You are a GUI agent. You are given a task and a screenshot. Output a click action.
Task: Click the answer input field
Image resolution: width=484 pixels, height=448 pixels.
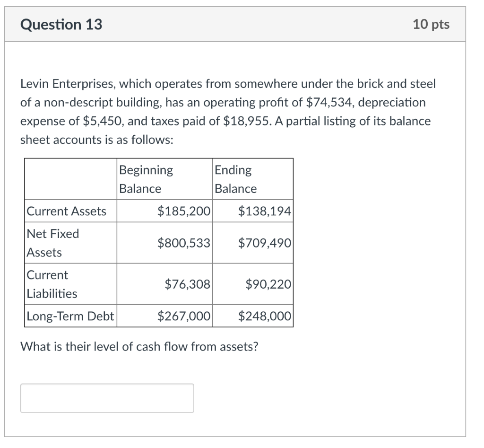coord(106,398)
